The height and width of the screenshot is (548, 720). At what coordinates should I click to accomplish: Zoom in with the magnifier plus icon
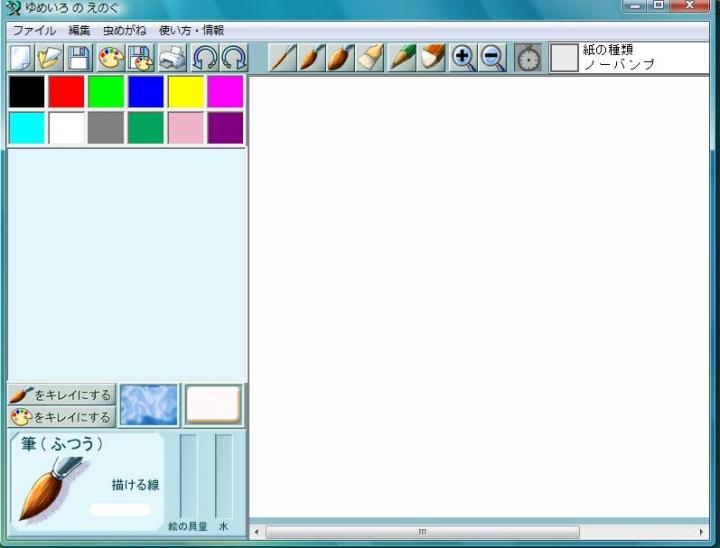click(x=463, y=58)
